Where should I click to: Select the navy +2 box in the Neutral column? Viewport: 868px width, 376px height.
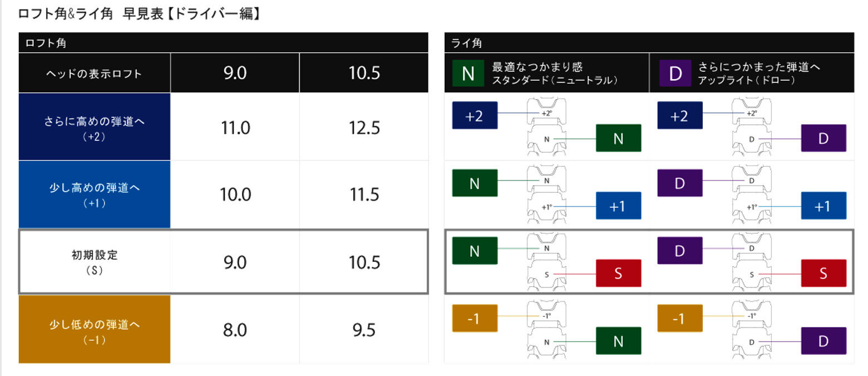[x=475, y=115]
